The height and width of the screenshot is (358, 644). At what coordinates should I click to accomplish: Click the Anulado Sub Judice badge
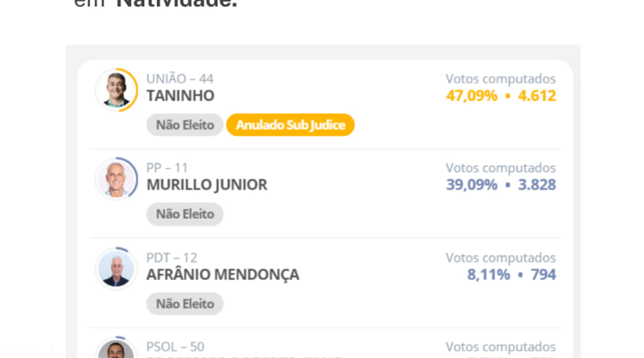[290, 125]
